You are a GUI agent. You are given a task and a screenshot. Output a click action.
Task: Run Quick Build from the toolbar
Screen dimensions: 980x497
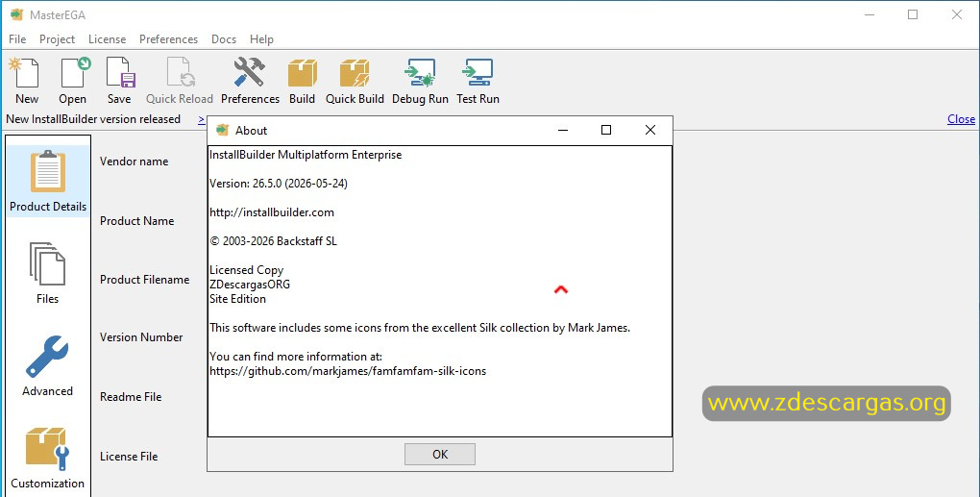355,81
